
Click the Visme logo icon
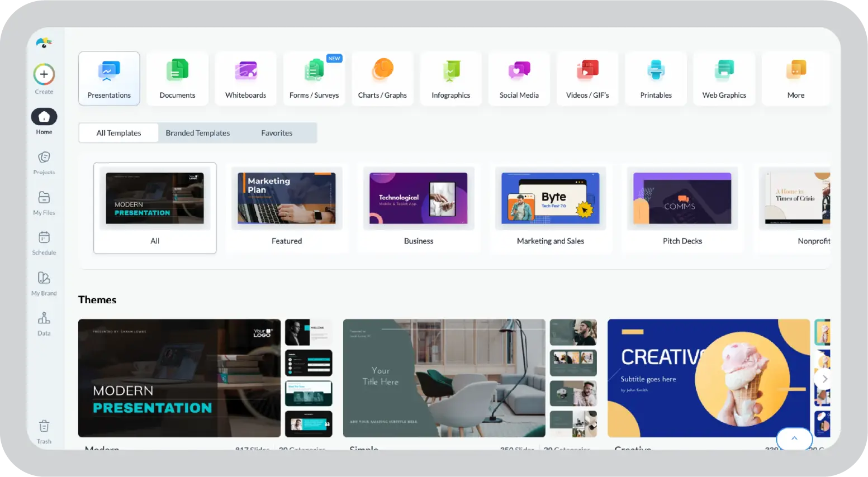pos(44,42)
